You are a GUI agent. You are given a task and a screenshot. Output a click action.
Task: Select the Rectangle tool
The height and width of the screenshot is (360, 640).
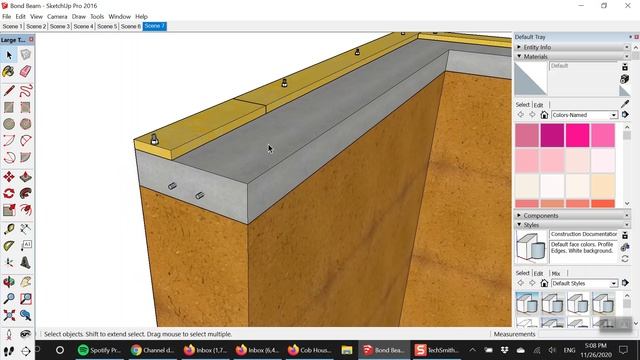click(9, 107)
